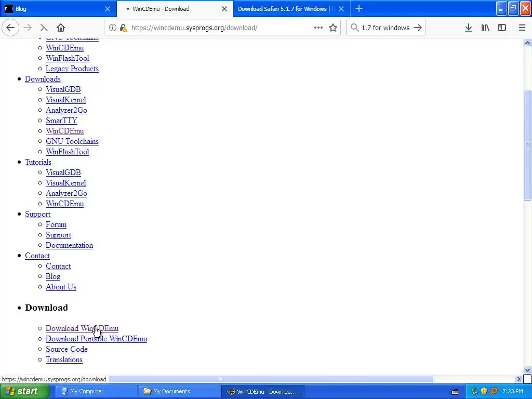Click the search box text '1.7 for windows'

(385, 28)
